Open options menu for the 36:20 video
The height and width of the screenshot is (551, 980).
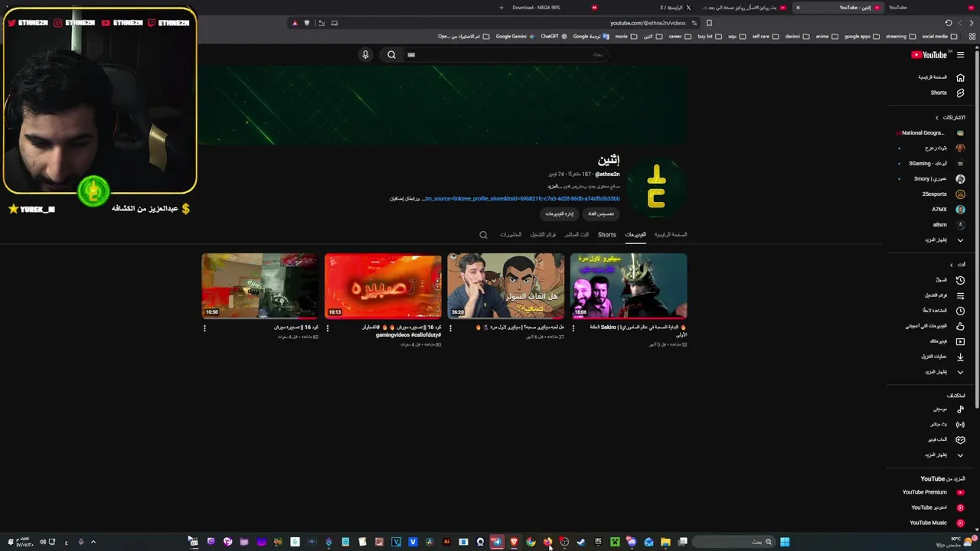[450, 328]
